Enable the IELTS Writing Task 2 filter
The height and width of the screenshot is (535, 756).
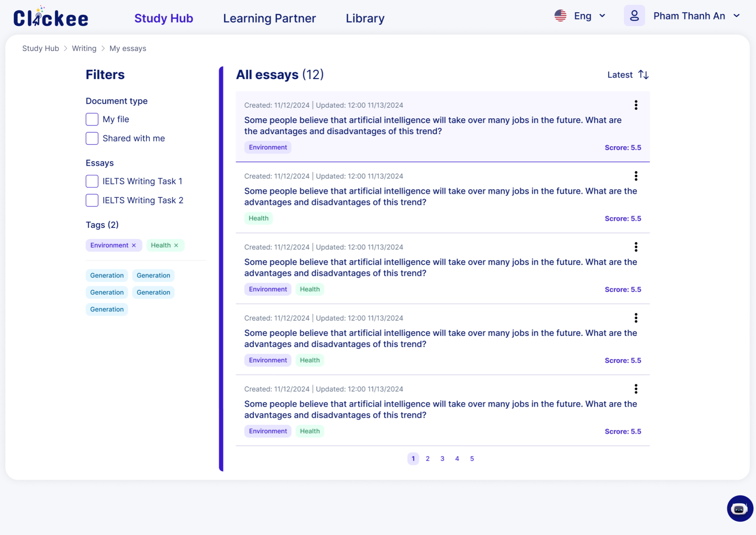[92, 201]
